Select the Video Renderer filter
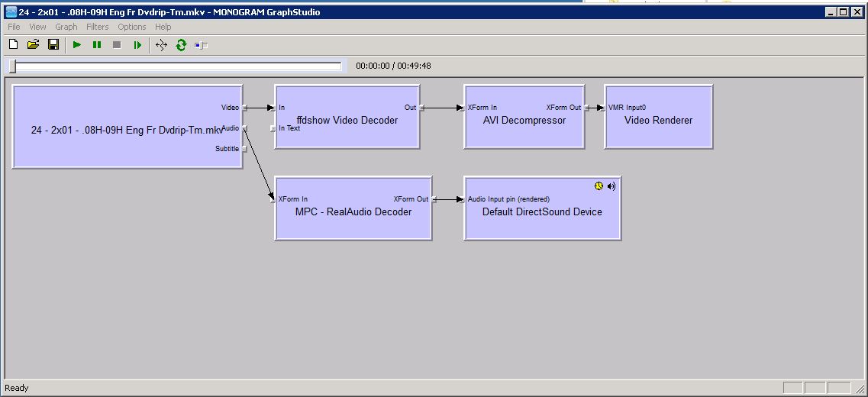The width and height of the screenshot is (868, 397). pyautogui.click(x=658, y=117)
